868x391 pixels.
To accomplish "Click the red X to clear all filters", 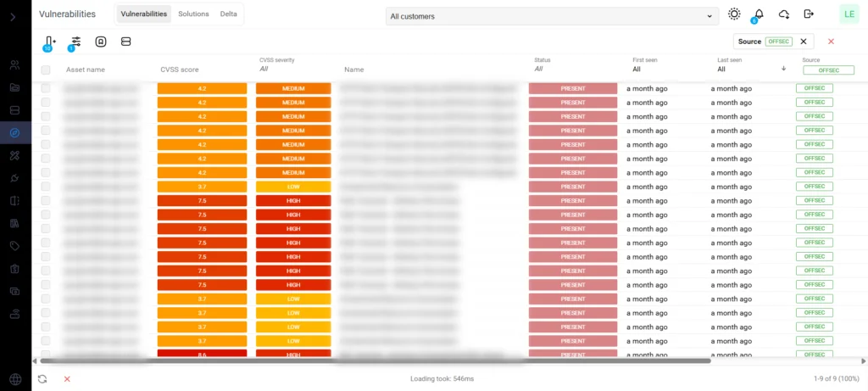I will (831, 42).
